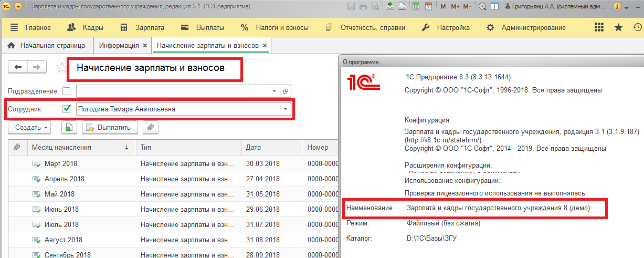This screenshot has width=644, height=258.
Task: Click the Save diskette icon in title bar
Action: coord(352,7)
